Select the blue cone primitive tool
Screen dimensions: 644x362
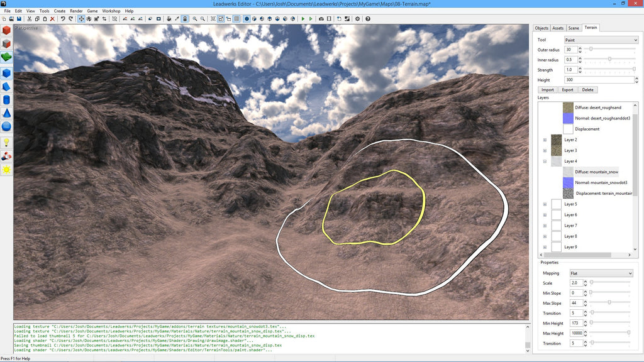click(x=6, y=113)
